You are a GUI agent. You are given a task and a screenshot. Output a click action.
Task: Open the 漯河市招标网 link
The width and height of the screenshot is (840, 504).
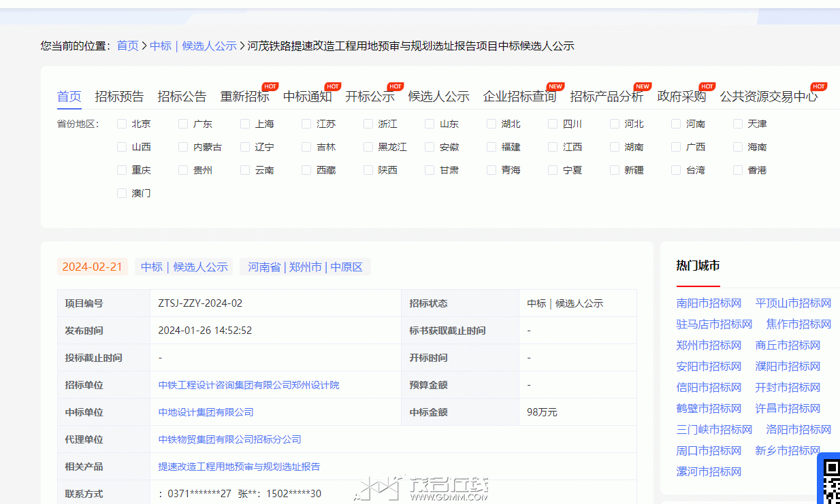(709, 472)
